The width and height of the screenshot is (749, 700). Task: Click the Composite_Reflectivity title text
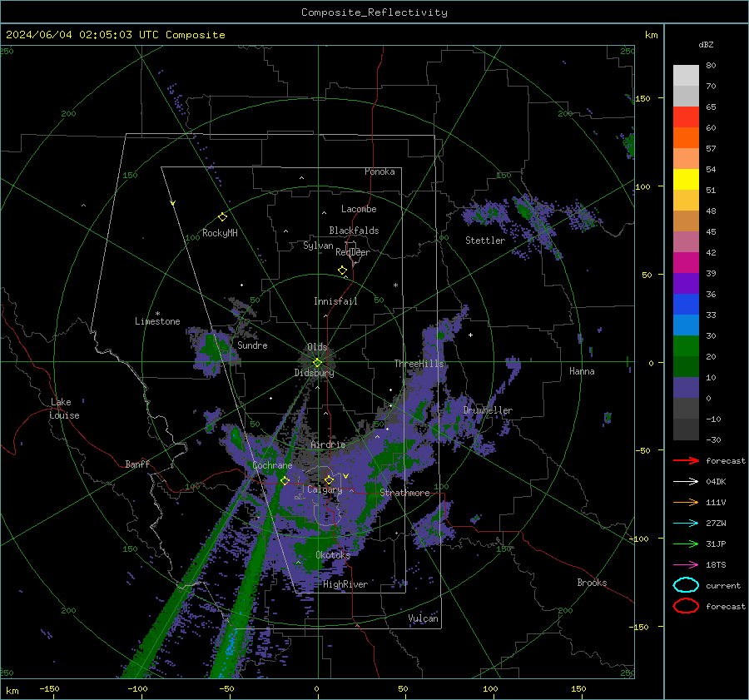pos(374,12)
